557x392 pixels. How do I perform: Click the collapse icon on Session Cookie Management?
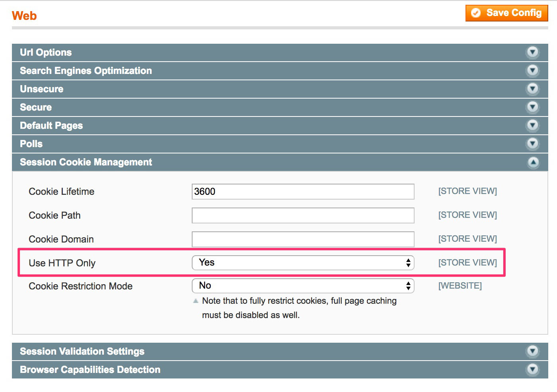(534, 162)
